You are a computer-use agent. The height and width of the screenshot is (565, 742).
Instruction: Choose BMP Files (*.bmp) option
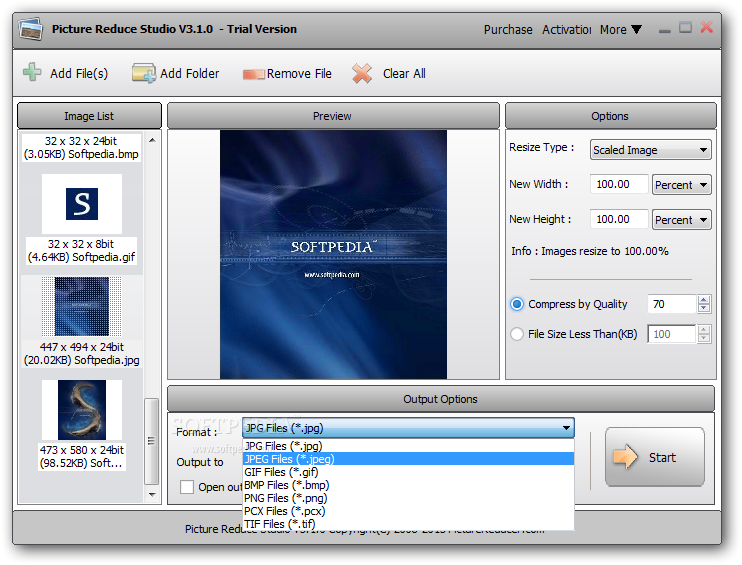click(x=408, y=485)
